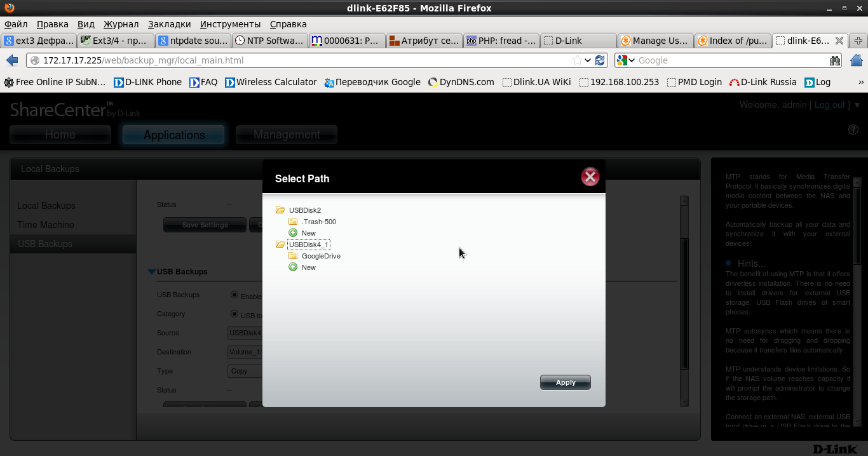Select the GoogleDrive folder entry
The image size is (868, 456).
(321, 256)
